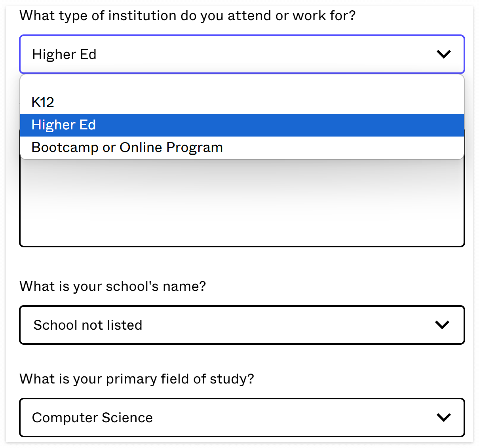Click the School not listed text
Viewport: 479px width, 448px height.
pyautogui.click(x=88, y=325)
